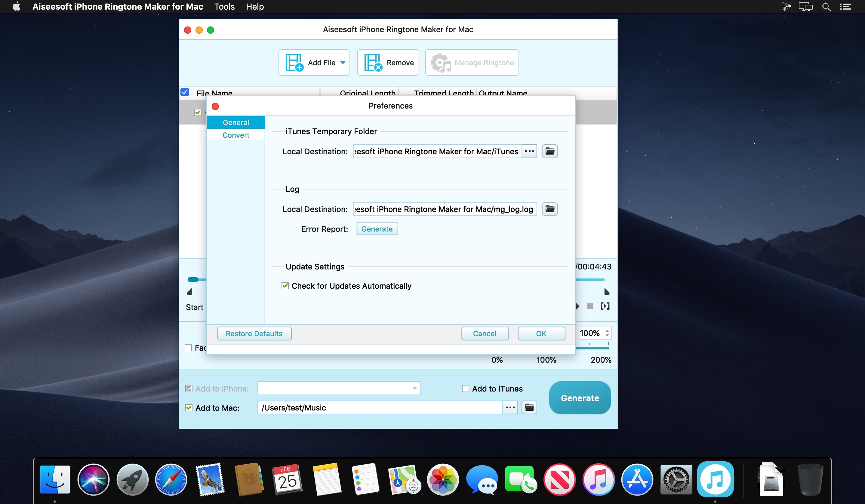This screenshot has width=865, height=504.
Task: Click Restore Defaults in Preferences
Action: tap(254, 333)
